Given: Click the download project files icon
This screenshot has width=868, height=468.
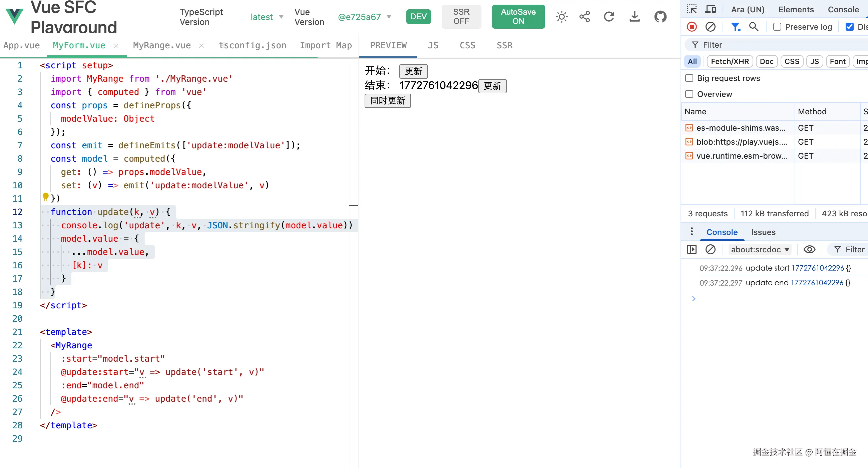Looking at the screenshot, I should point(634,16).
